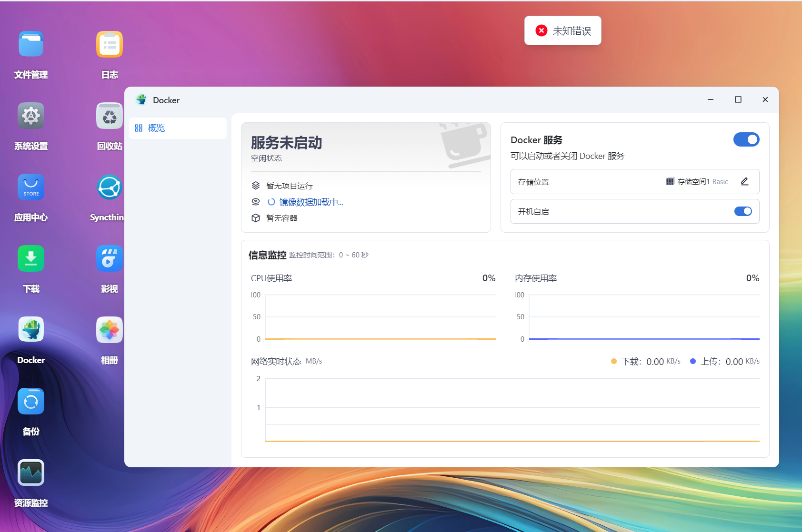Click the cube icon beside 暂无容器
This screenshot has height=532, width=802.
coord(256,218)
